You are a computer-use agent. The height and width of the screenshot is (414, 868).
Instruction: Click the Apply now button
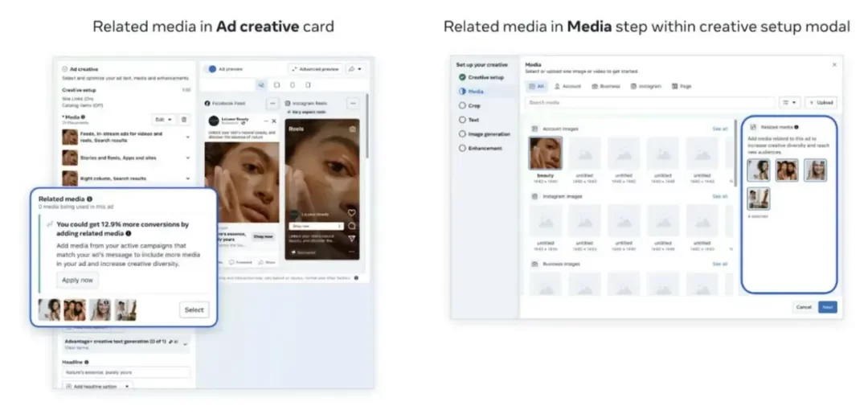pos(78,280)
